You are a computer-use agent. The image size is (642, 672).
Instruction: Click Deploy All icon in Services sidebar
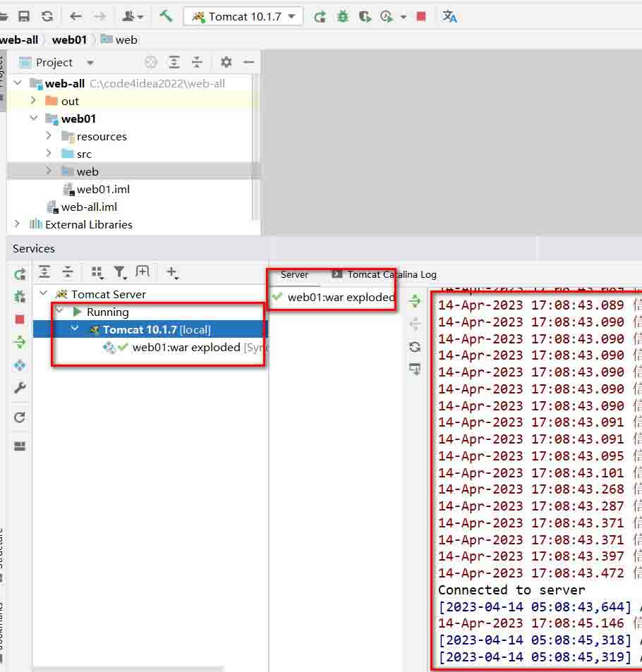pyautogui.click(x=20, y=342)
